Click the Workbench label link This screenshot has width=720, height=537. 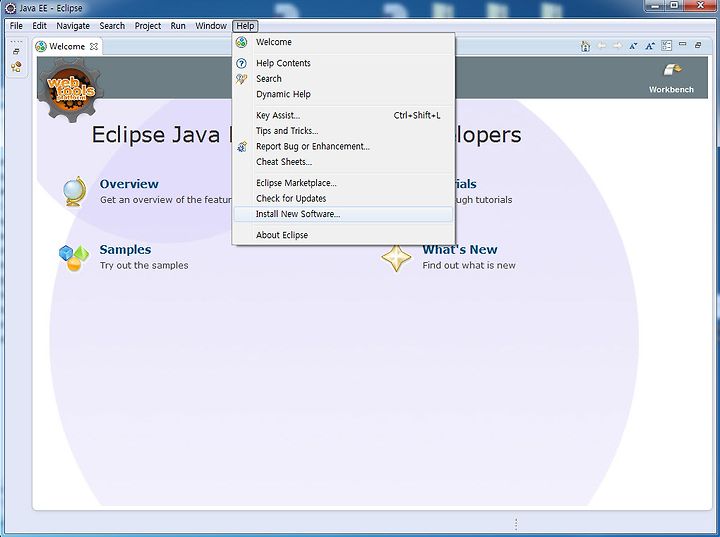(x=671, y=90)
